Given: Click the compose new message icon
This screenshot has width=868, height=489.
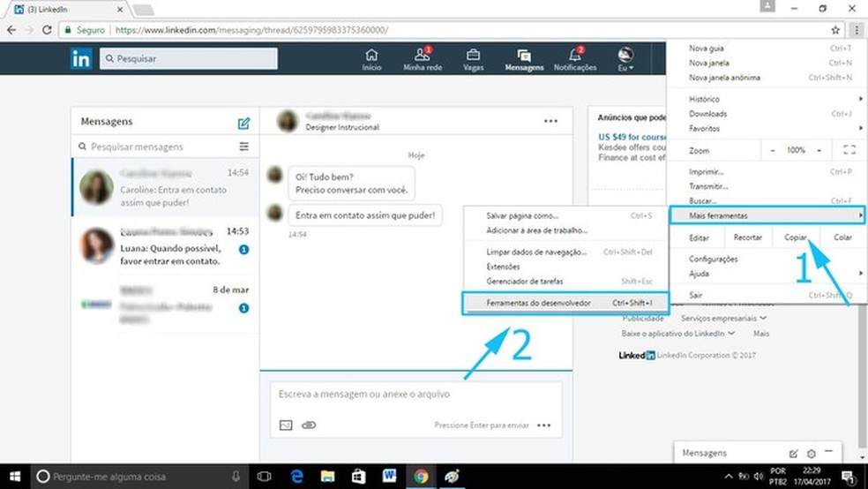Looking at the screenshot, I should pyautogui.click(x=243, y=123).
